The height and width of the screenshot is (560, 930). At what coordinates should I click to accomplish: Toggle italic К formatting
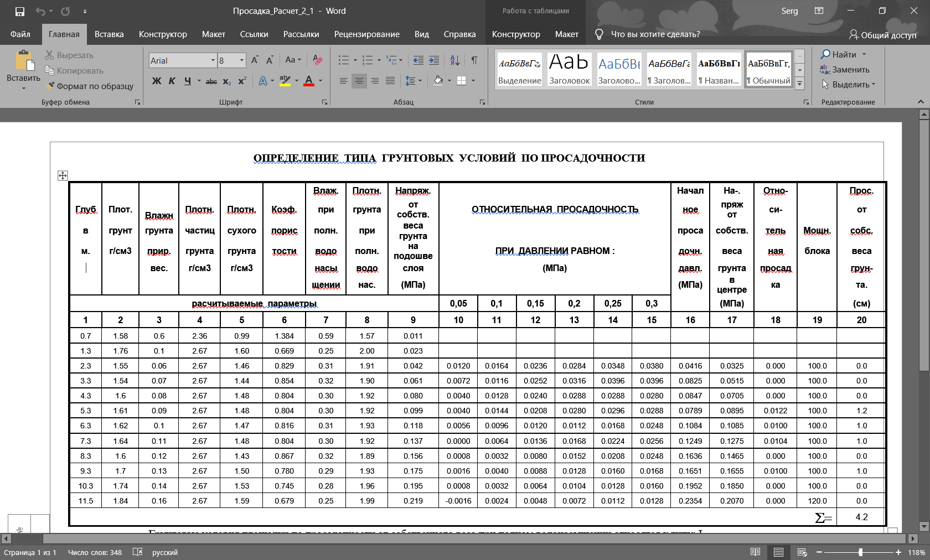click(x=172, y=81)
